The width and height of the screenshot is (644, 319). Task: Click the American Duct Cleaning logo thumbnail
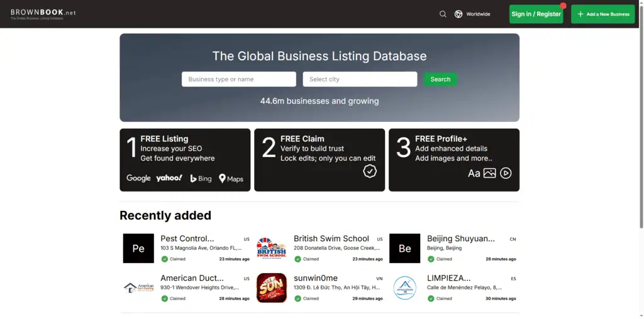pos(138,288)
